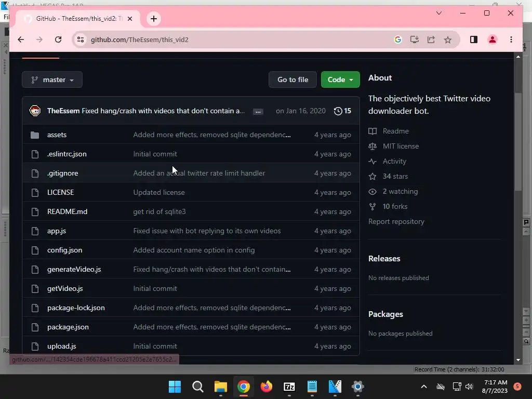
Task: Open the LICENSE file
Action: point(60,192)
